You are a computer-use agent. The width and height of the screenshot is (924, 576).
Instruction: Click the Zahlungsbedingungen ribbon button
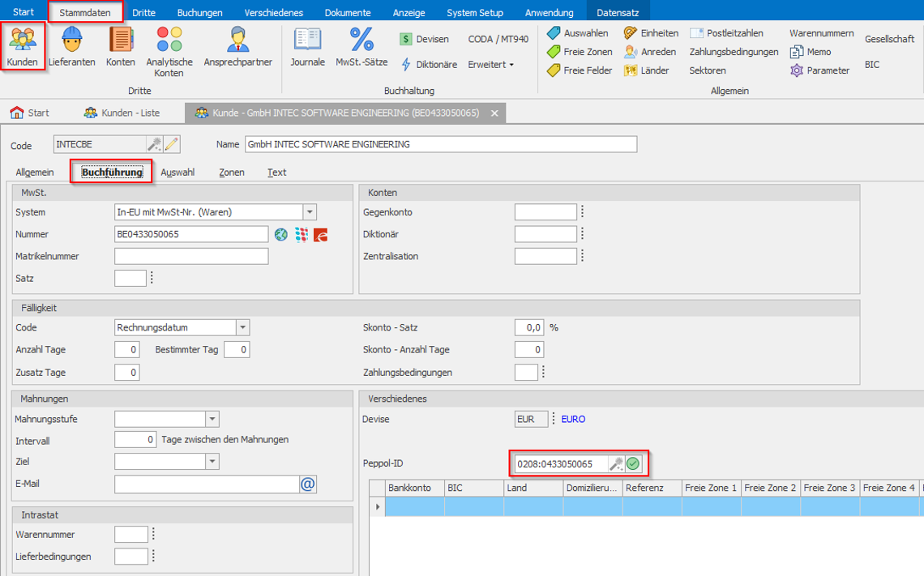coord(734,52)
